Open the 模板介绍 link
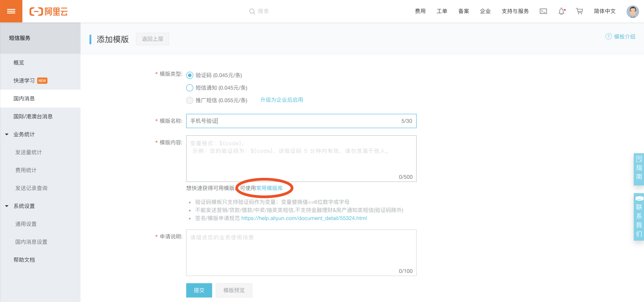The height and width of the screenshot is (302, 644). (x=625, y=37)
